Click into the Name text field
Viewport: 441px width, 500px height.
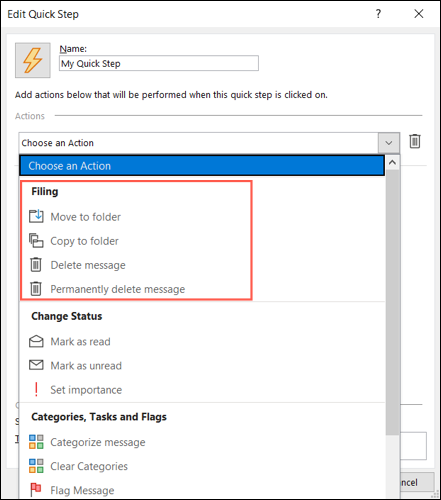159,63
